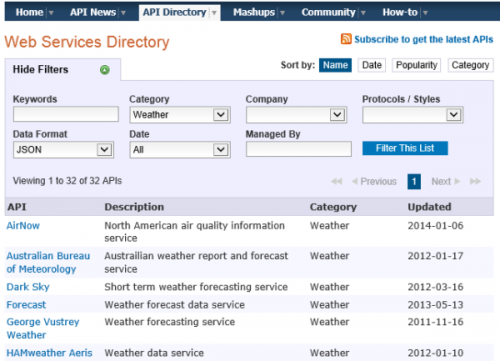Image resolution: width=500 pixels, height=361 pixels.
Task: Jump to first page double-arrow icon
Action: [x=337, y=181]
